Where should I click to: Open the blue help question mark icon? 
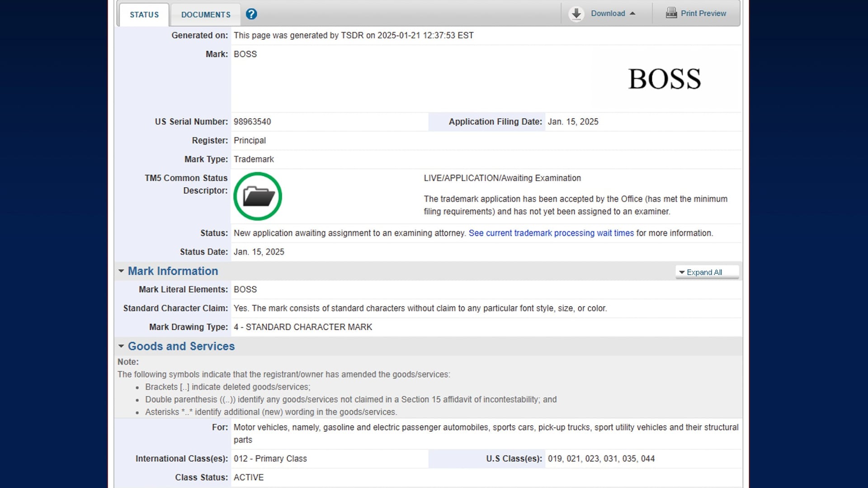click(251, 14)
